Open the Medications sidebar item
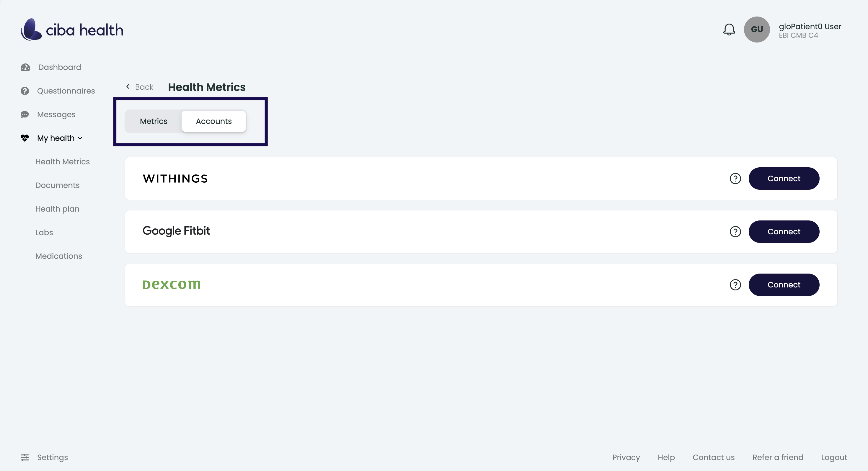868x471 pixels. pos(59,256)
